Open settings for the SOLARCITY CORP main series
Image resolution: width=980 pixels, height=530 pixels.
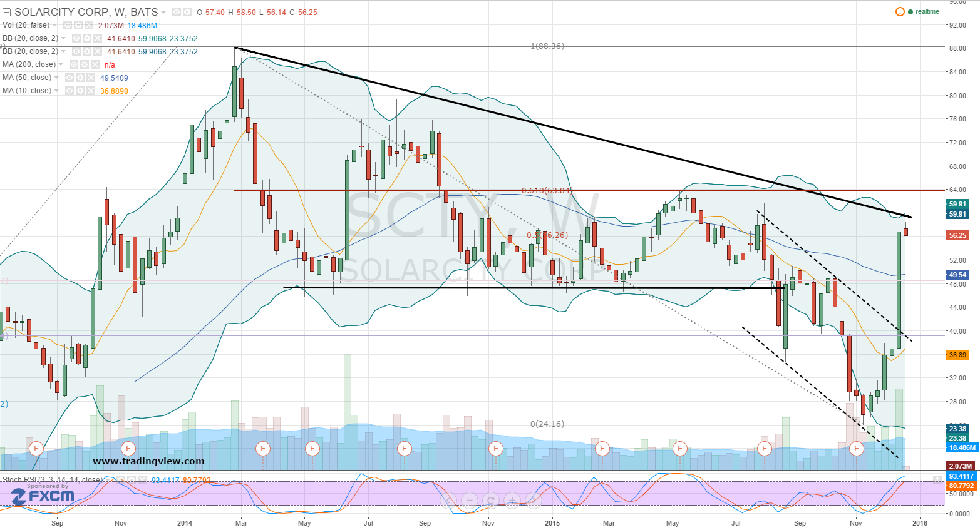pyautogui.click(x=187, y=12)
